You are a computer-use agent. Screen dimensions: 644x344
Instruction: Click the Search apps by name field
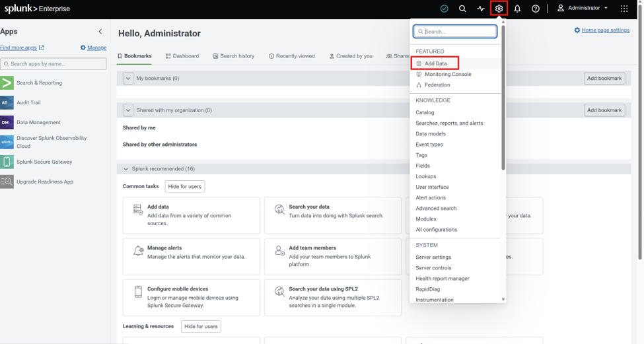pyautogui.click(x=54, y=64)
